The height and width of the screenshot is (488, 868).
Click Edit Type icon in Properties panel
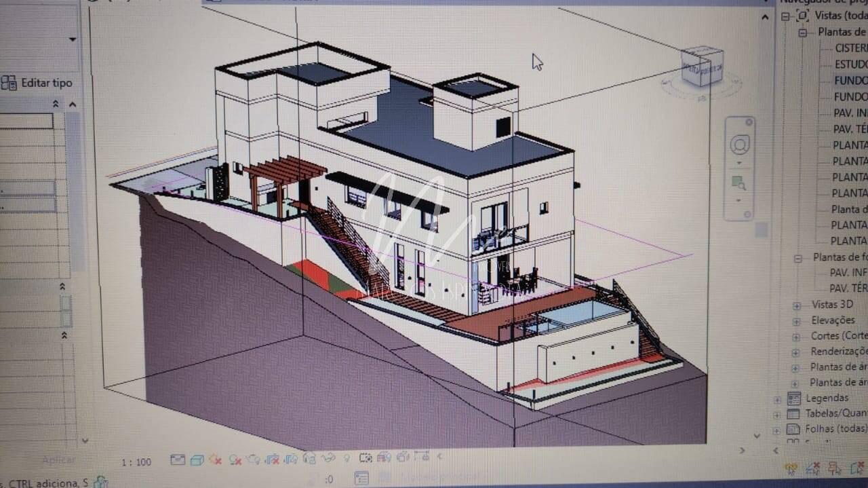click(x=9, y=83)
